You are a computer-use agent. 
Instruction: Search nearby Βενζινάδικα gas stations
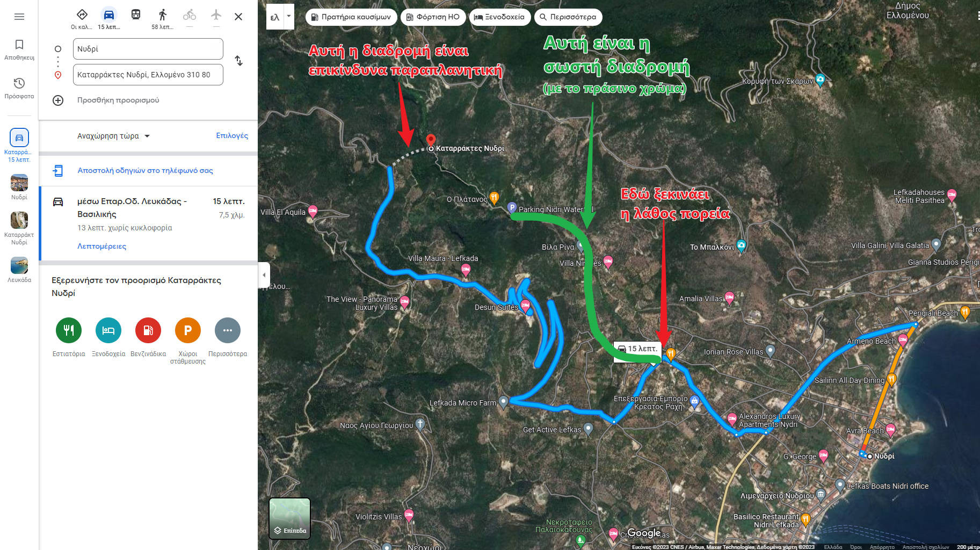click(148, 330)
